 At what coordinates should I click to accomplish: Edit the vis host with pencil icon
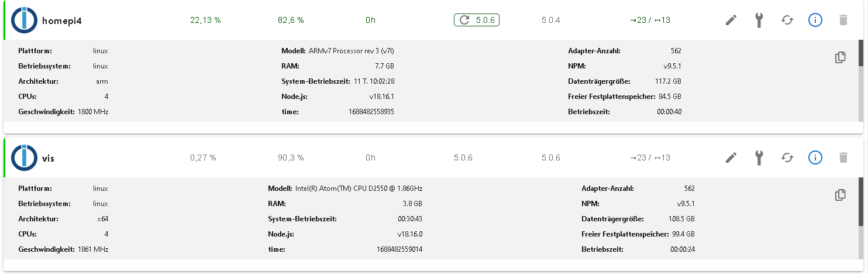(731, 157)
